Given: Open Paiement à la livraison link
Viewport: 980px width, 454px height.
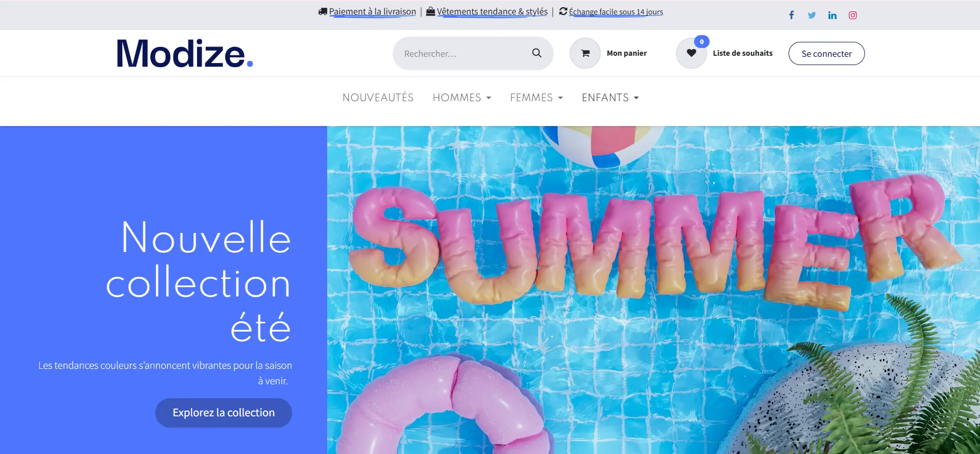Looking at the screenshot, I should (372, 11).
